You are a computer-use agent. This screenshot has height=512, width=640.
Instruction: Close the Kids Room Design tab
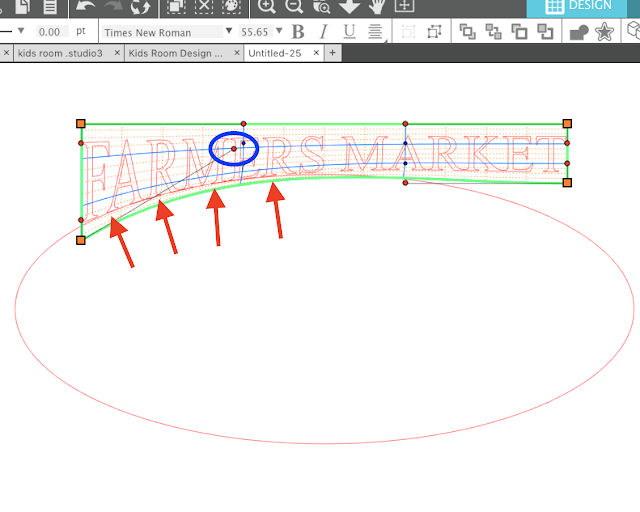point(237,53)
